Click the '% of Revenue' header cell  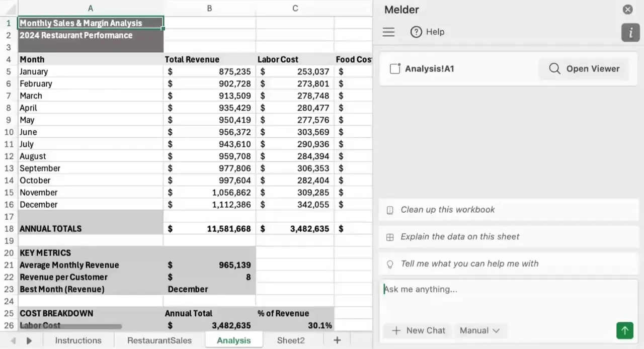pos(295,313)
